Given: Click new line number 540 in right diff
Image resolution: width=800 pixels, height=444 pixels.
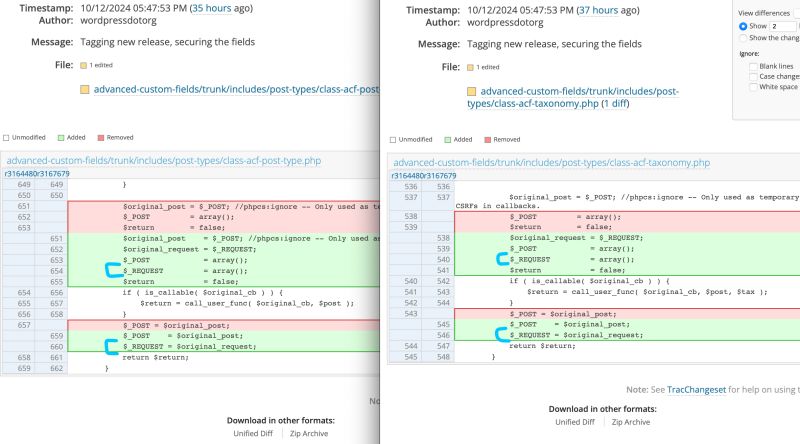Looking at the screenshot, I should (443, 260).
